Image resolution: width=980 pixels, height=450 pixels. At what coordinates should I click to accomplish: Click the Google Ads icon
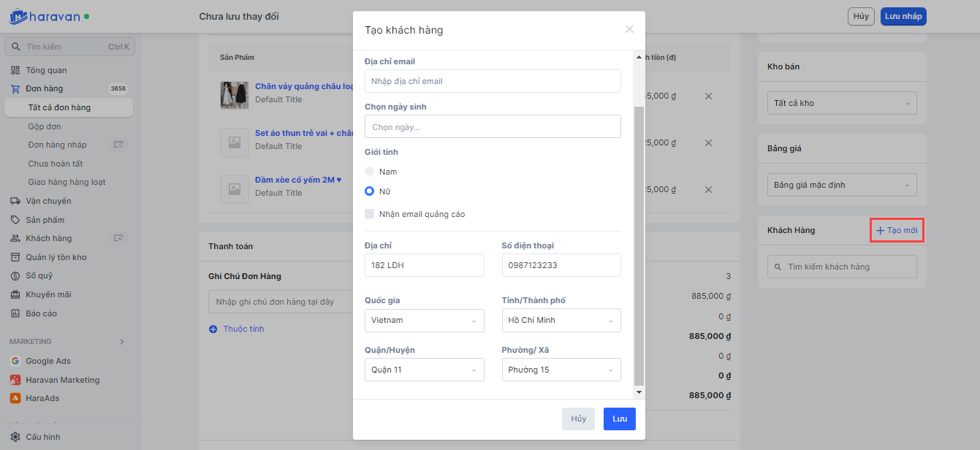pos(15,361)
